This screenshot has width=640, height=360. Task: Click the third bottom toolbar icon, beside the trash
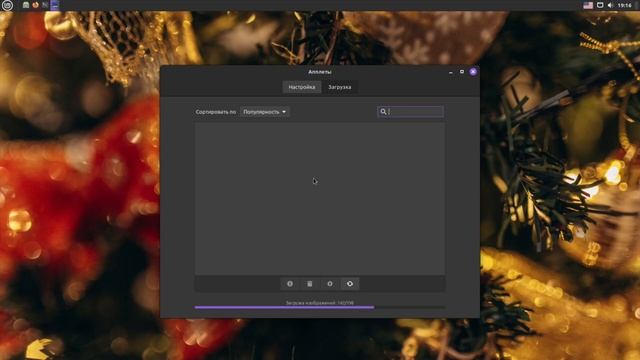click(330, 284)
